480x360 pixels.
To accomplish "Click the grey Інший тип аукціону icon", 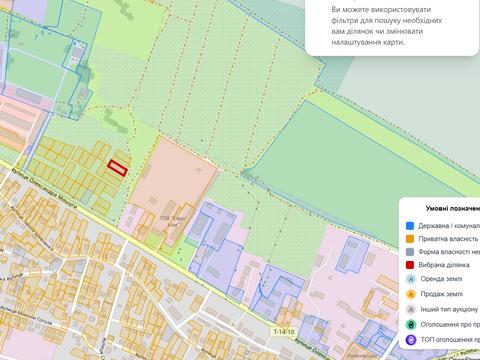I will pos(411,309).
